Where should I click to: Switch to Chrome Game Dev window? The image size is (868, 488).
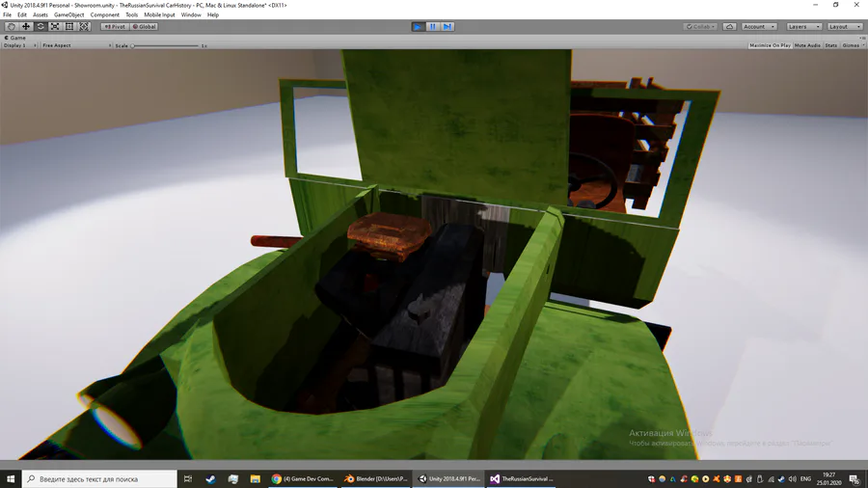tap(302, 479)
